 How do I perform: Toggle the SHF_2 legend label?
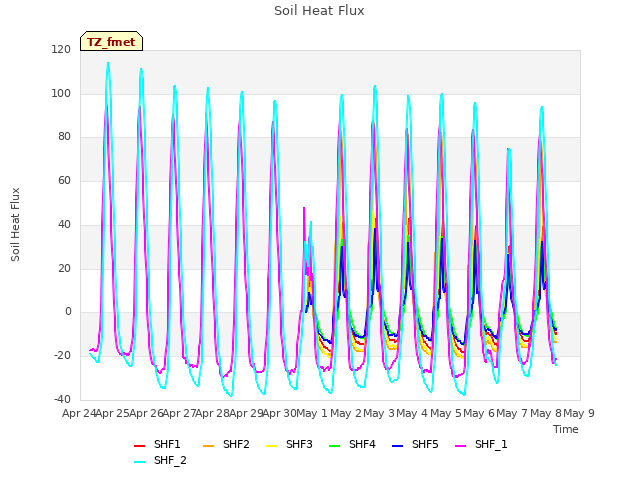click(x=170, y=460)
